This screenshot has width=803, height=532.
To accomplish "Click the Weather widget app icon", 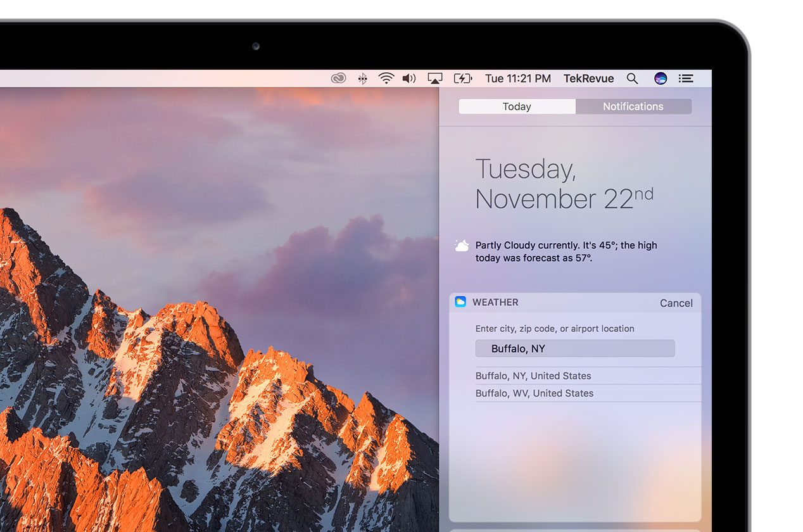I will point(460,302).
